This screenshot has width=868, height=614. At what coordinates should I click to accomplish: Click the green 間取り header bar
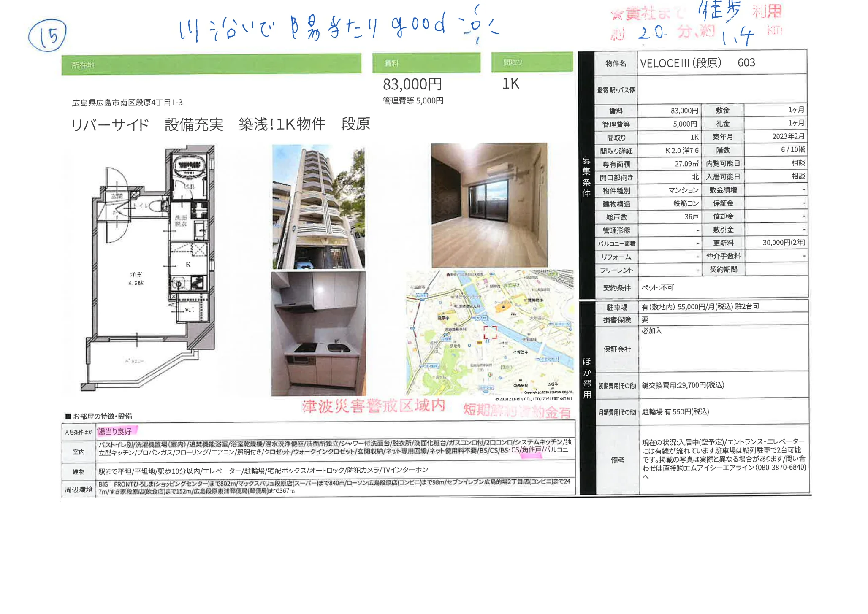pyautogui.click(x=532, y=62)
